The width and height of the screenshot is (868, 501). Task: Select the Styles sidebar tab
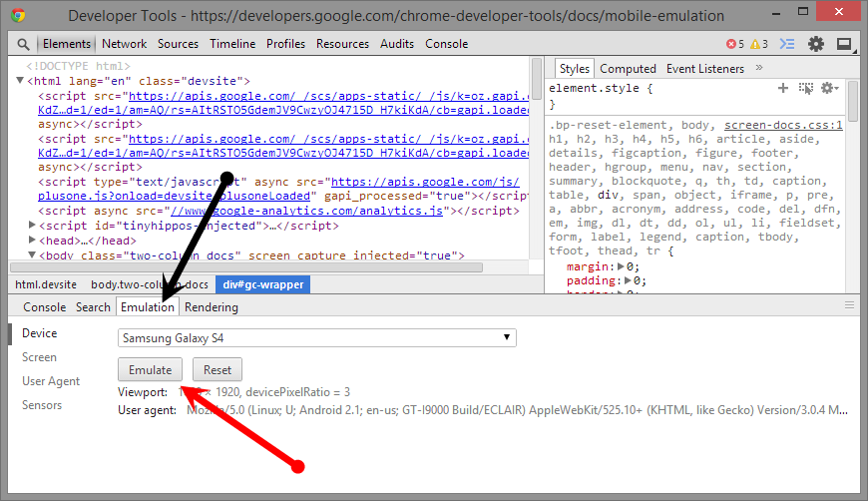click(x=574, y=69)
